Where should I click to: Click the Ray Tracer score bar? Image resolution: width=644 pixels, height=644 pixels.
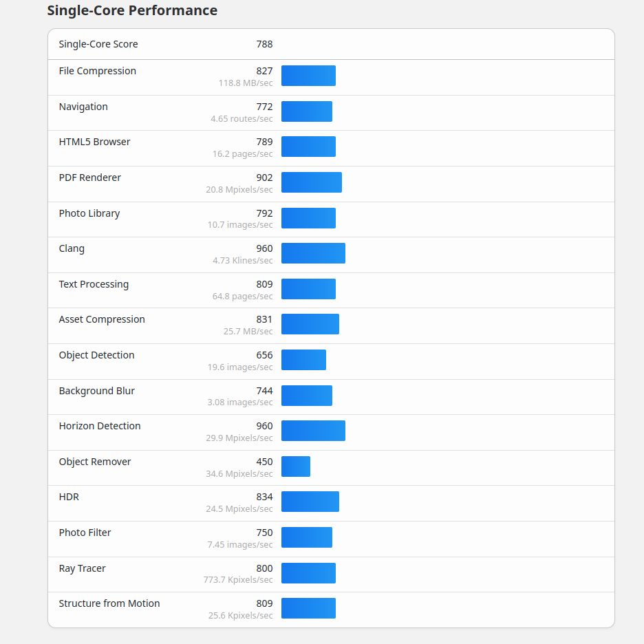tap(308, 573)
